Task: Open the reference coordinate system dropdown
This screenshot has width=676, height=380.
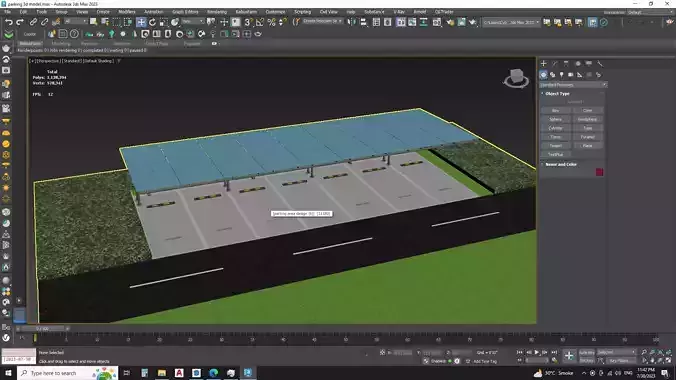Action: [192, 21]
